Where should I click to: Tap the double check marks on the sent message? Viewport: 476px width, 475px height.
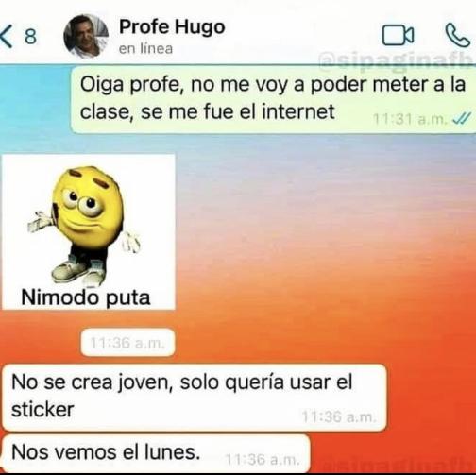click(461, 119)
